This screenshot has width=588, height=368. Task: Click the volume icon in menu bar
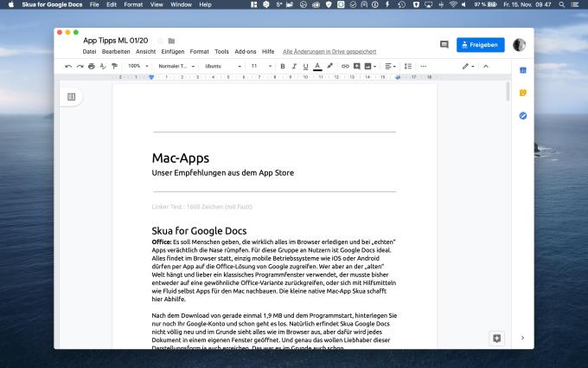(463, 4)
